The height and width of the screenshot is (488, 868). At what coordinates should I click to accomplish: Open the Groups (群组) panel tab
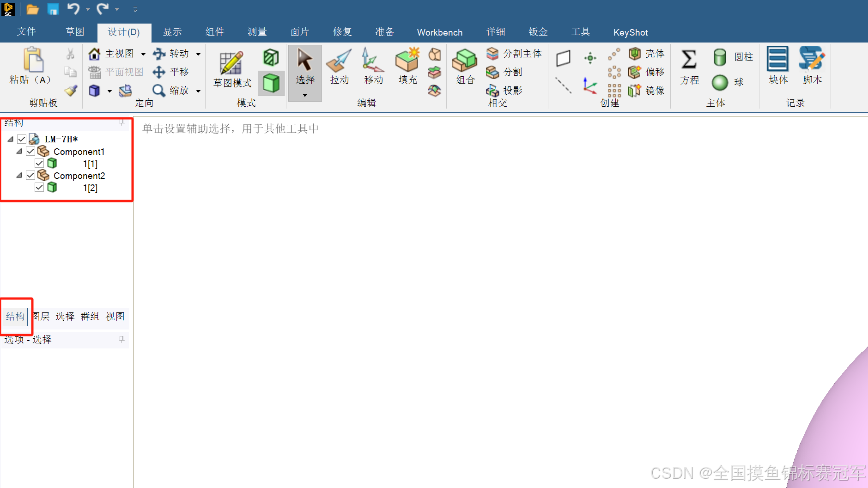tap(90, 316)
